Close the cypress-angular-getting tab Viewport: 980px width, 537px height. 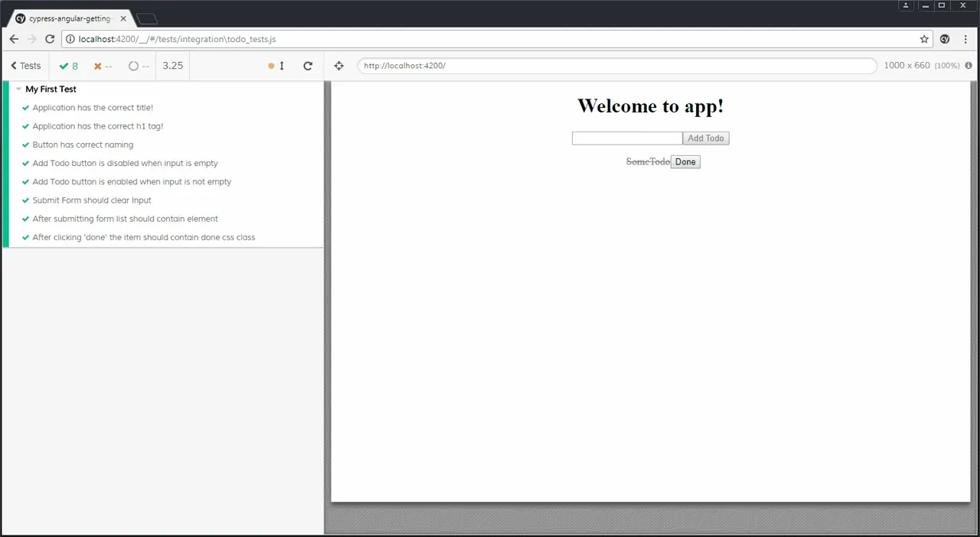click(x=123, y=18)
